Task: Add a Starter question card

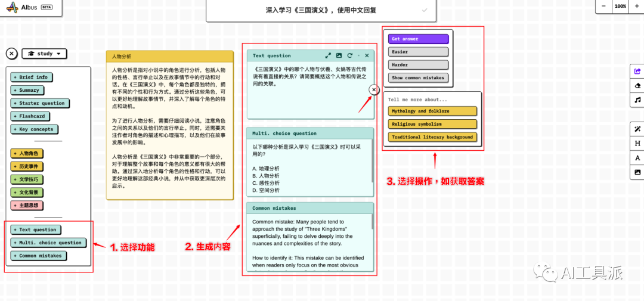Action: click(x=40, y=103)
